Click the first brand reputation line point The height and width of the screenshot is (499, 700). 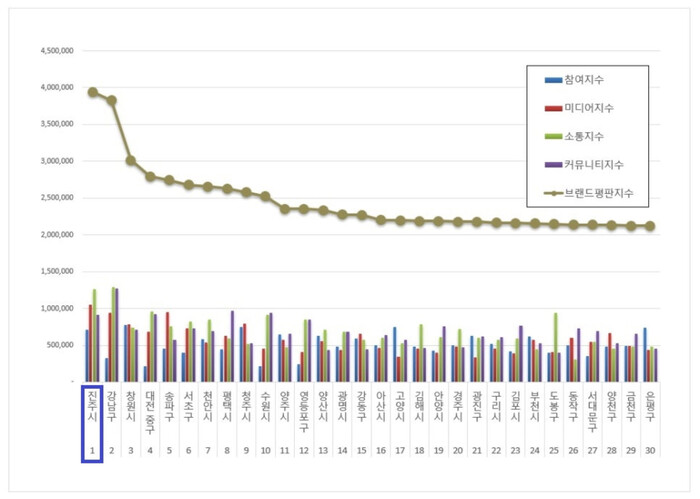tap(92, 92)
